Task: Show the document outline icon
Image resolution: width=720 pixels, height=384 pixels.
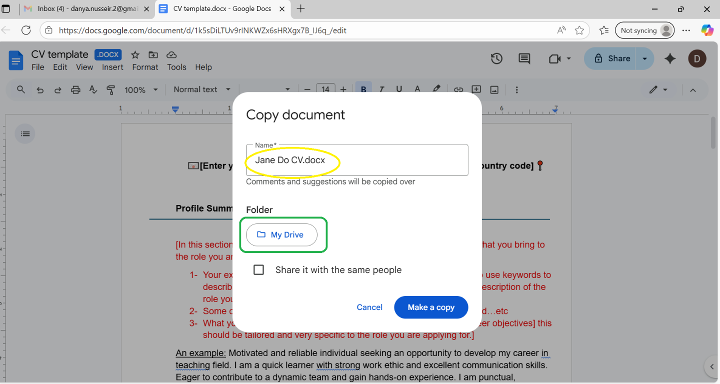Action: pos(25,134)
